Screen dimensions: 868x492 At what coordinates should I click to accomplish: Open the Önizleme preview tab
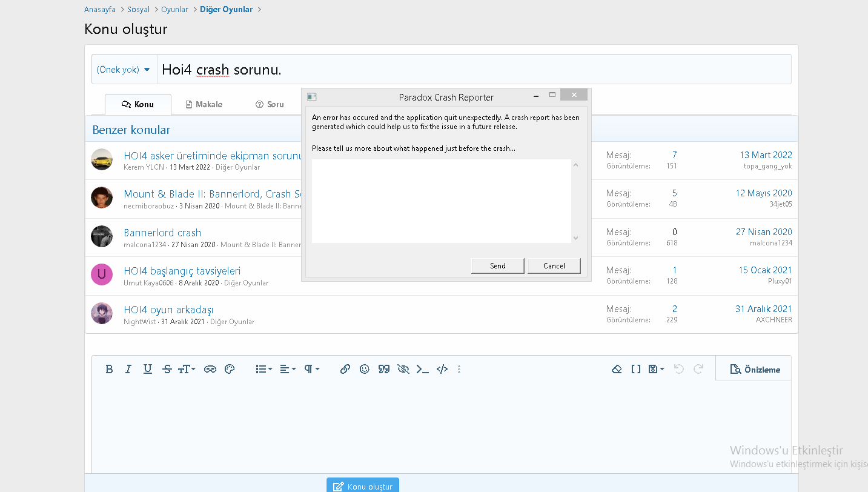(755, 369)
